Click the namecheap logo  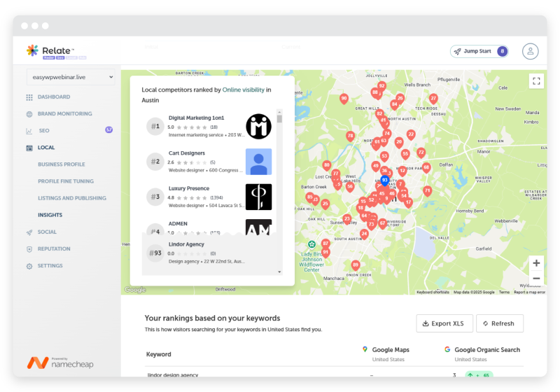pos(60,363)
